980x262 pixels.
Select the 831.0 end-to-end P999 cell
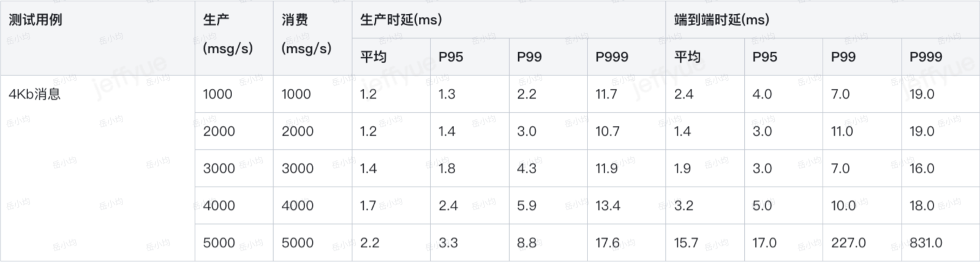(x=925, y=243)
